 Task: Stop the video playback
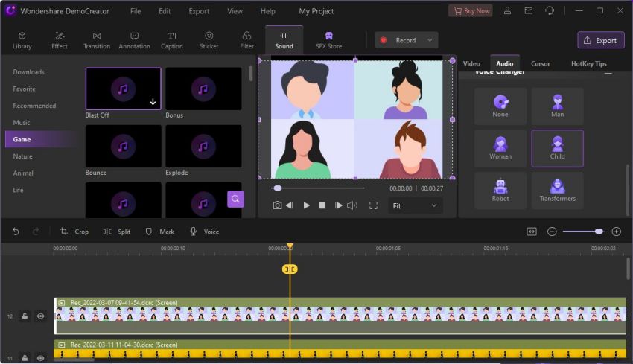[322, 205]
